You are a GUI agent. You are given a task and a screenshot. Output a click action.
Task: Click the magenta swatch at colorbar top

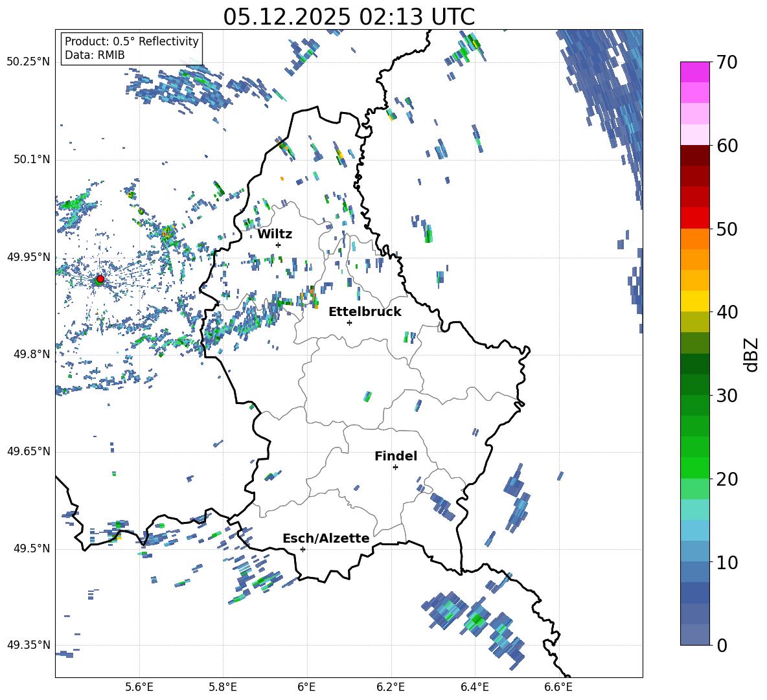pos(694,72)
